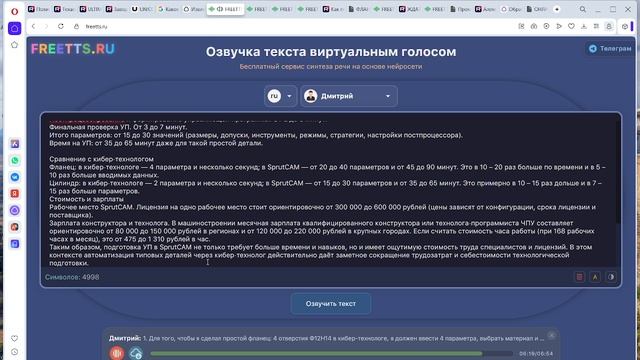Download the generated audio file
Screen dimensions: 640x360
pos(136,353)
